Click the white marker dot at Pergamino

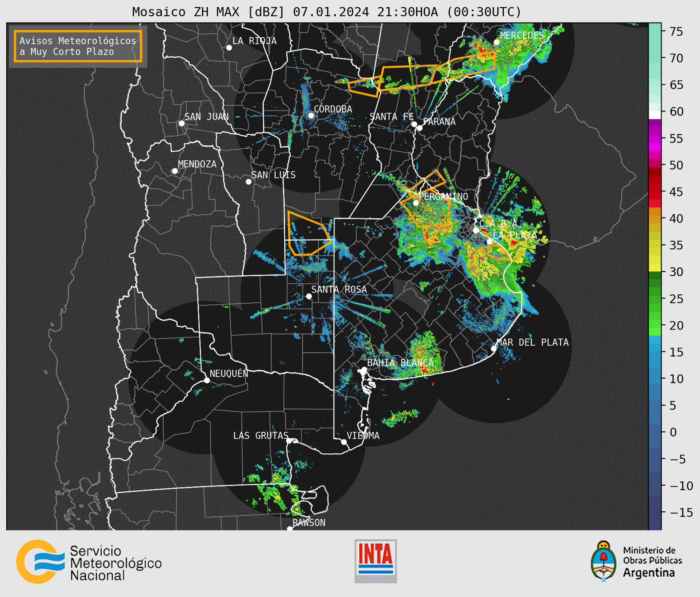point(416,203)
